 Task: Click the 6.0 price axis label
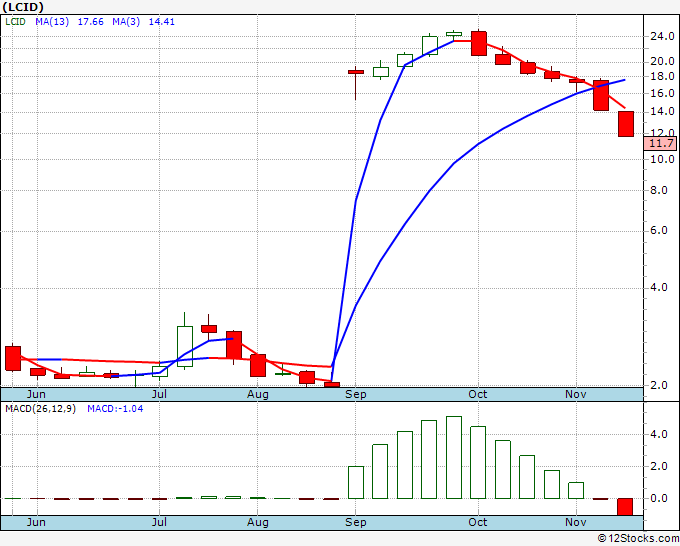click(659, 230)
